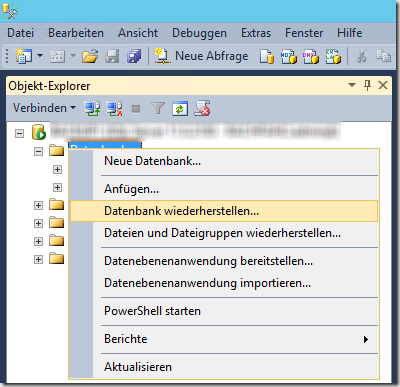Choose PowerShell starten
This screenshot has width=400, height=387.
[x=224, y=311]
